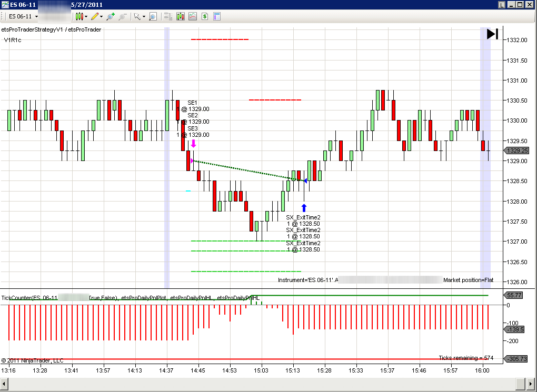Jump to last bar arrow icon

[x=492, y=34]
